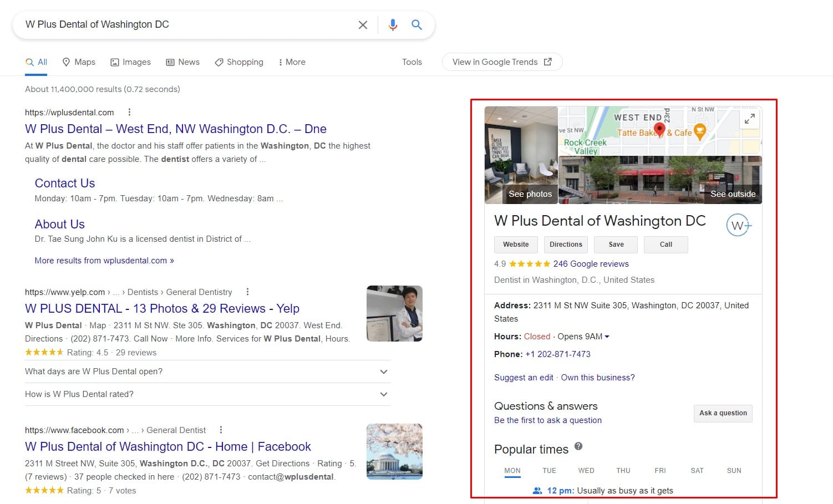Switch to the Maps tab
This screenshot has width=833, height=504.
(79, 62)
